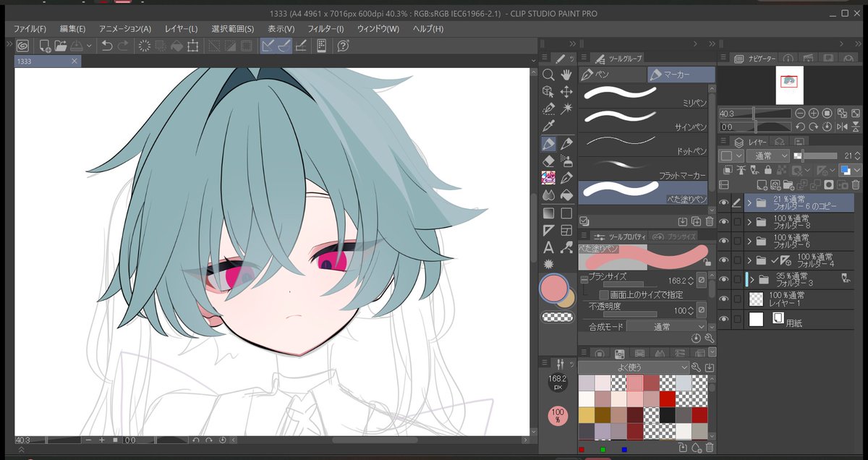This screenshot has height=460, width=868.
Task: Open save dropdown arrow in command bar
Action: click(89, 46)
